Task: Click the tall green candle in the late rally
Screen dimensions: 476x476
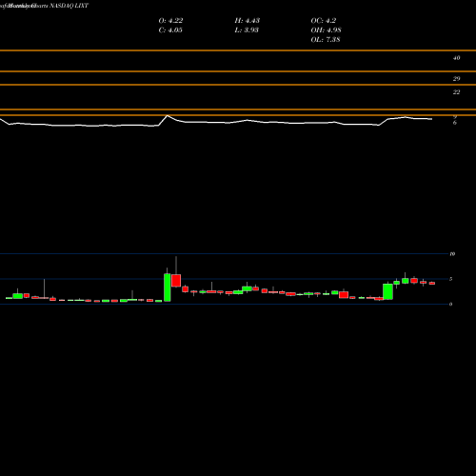Action: coord(387,291)
